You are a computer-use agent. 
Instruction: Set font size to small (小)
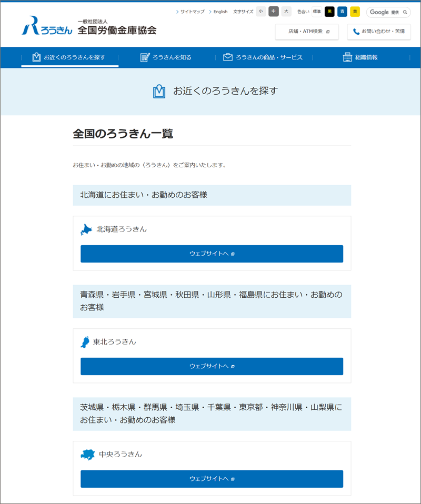click(260, 12)
